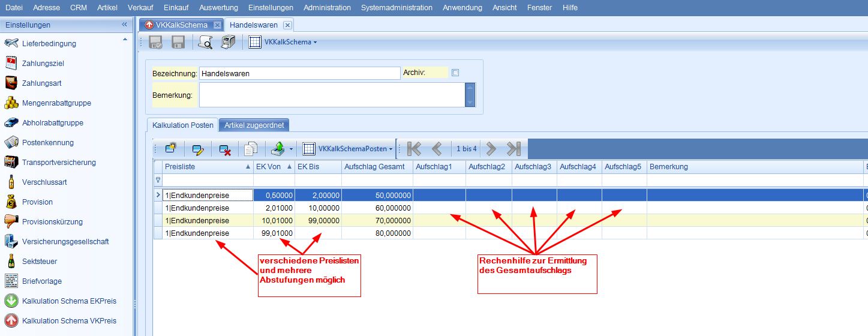Open Briefvorlage in the sidebar
The width and height of the screenshot is (868, 336).
(42, 281)
